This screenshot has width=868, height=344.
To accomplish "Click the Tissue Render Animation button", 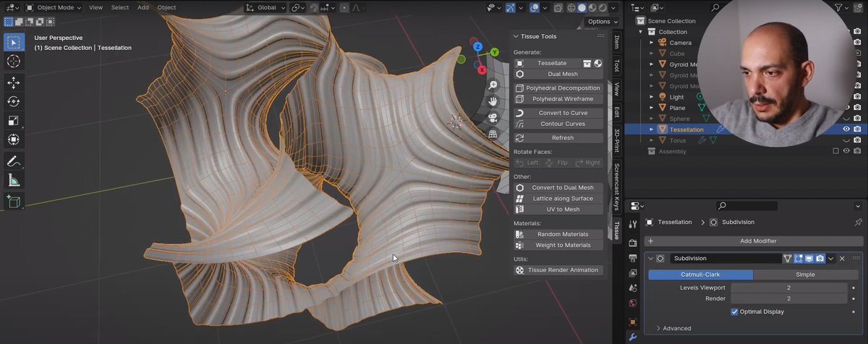I will pos(558,270).
